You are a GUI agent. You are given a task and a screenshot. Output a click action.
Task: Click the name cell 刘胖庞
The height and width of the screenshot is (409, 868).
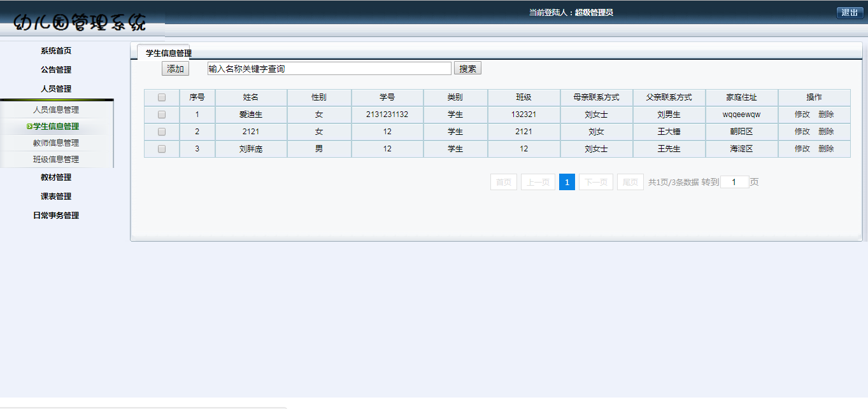[x=251, y=149]
